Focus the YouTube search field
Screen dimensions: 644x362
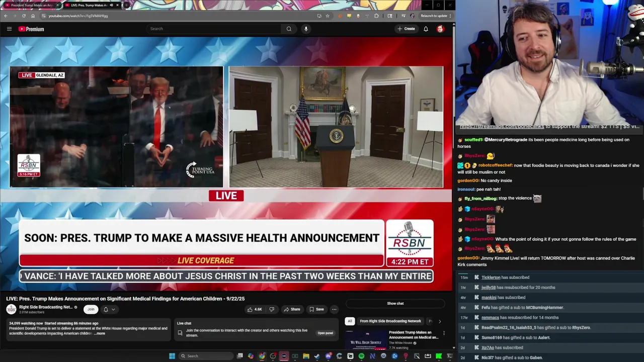point(214,29)
